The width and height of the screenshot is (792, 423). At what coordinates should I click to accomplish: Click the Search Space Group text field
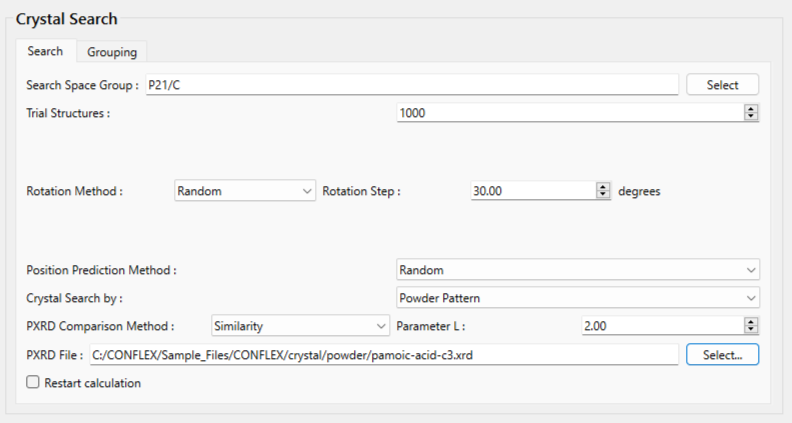tap(410, 85)
